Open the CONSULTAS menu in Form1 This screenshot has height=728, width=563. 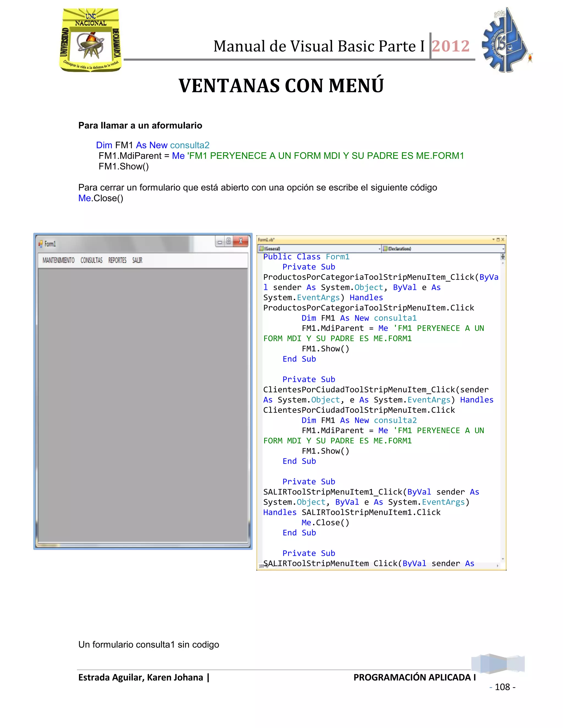coord(91,260)
